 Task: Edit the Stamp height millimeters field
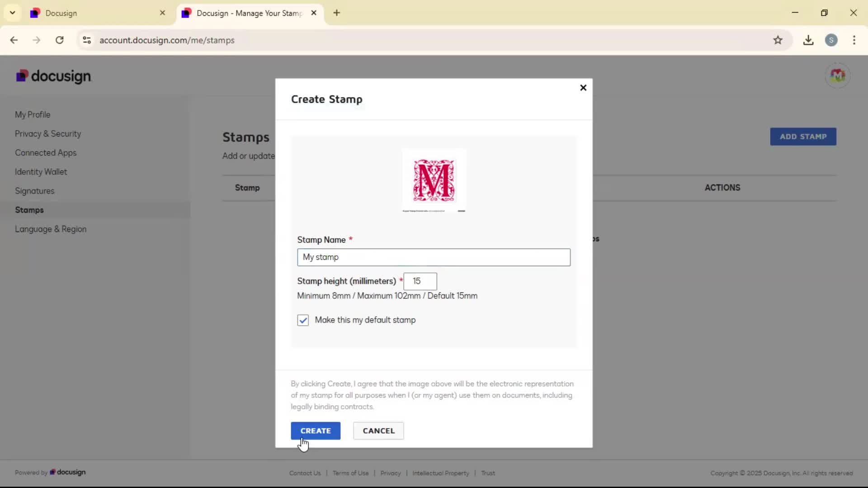tap(420, 281)
